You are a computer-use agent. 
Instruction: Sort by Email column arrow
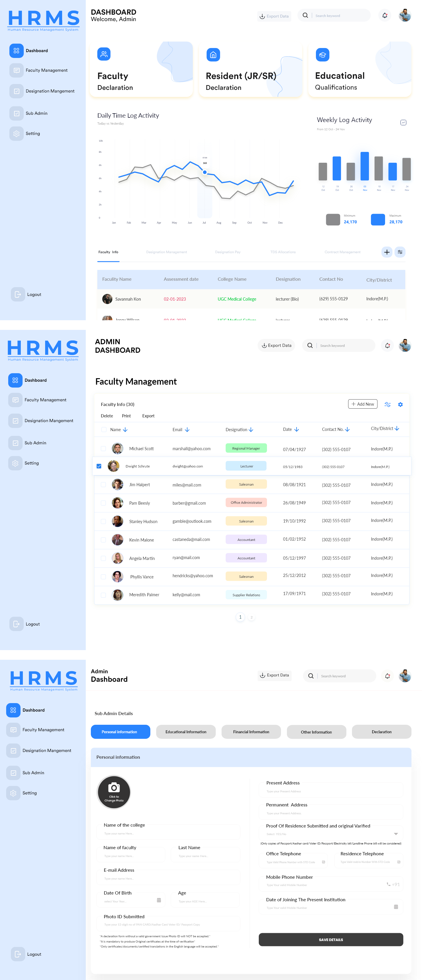187,429
